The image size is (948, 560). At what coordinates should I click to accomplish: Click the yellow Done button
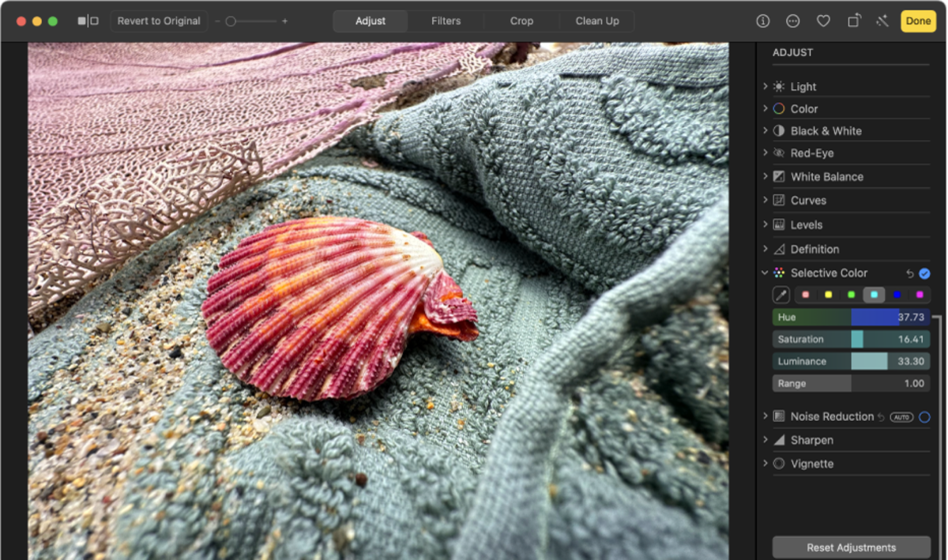pos(917,21)
